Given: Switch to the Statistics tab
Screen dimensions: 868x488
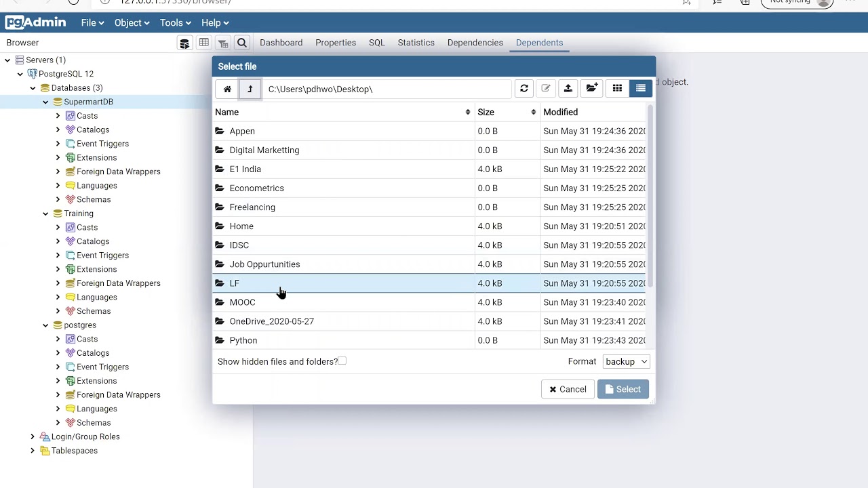Looking at the screenshot, I should click(416, 43).
